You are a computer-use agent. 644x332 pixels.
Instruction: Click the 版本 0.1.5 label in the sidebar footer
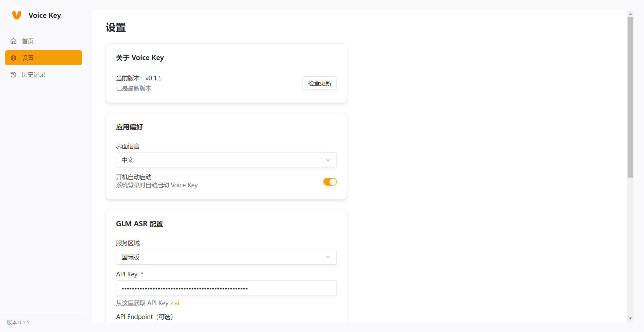coord(18,322)
